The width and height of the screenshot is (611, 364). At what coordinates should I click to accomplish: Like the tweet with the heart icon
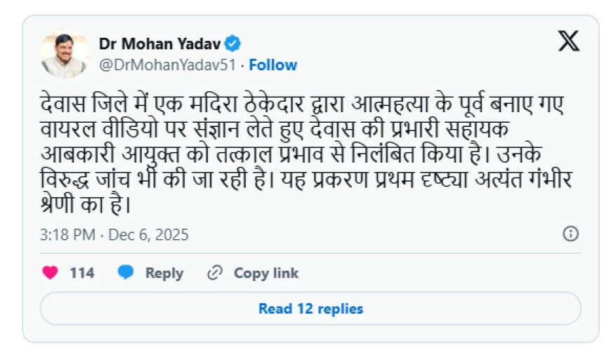click(x=50, y=273)
